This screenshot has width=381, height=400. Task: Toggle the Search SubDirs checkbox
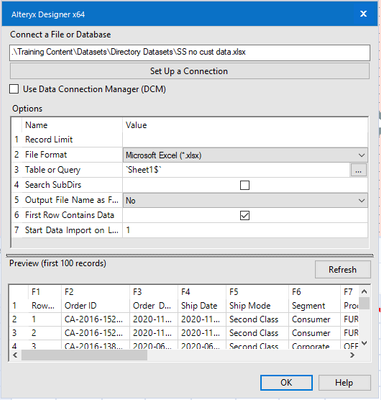coord(245,185)
